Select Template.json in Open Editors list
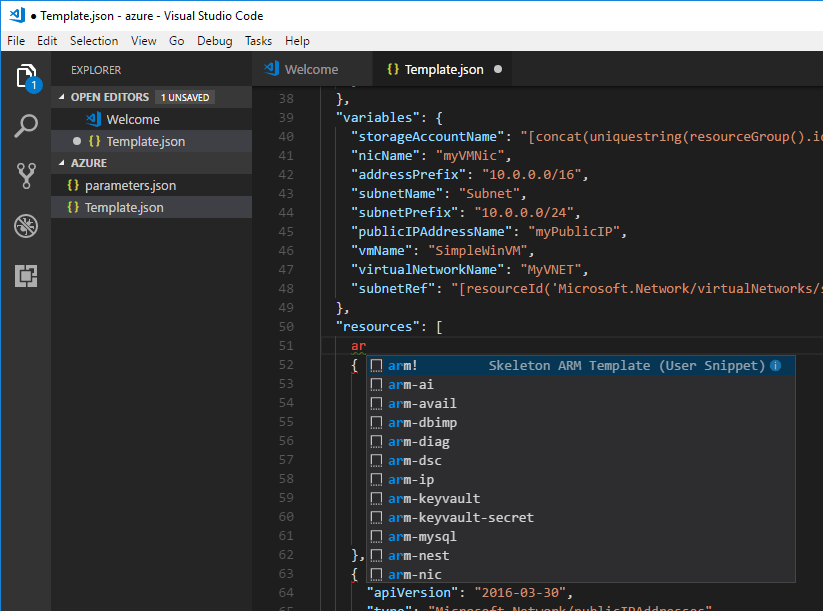Image resolution: width=823 pixels, height=611 pixels. pos(152,141)
